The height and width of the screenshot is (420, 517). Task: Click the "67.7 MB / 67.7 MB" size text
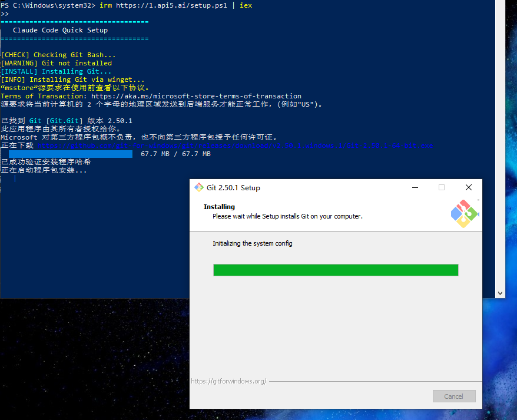tap(175, 154)
